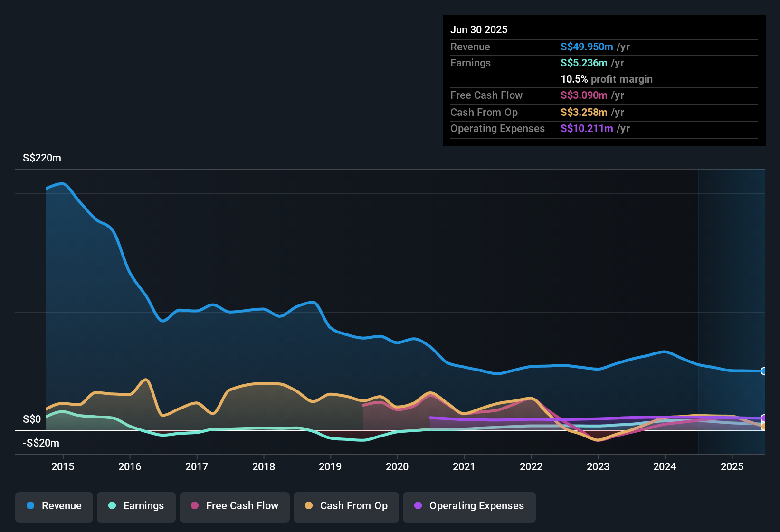Click the Jun 30 2025 tooltip heading
780x532 pixels.
479,29
